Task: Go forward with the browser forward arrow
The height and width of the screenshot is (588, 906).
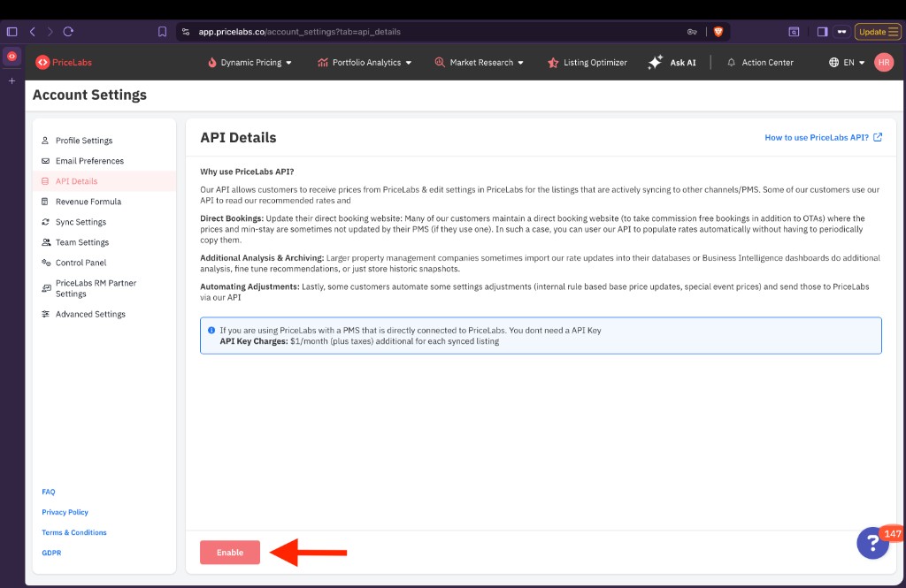Action: (50, 32)
